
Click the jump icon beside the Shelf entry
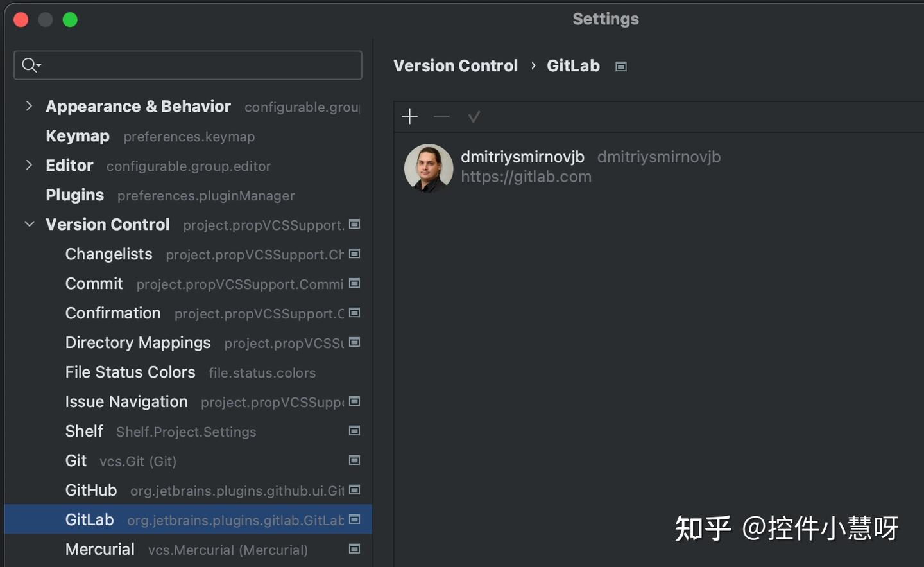(x=354, y=431)
